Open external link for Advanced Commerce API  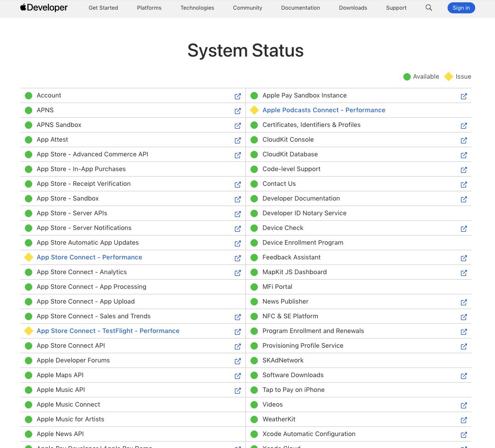tap(238, 155)
